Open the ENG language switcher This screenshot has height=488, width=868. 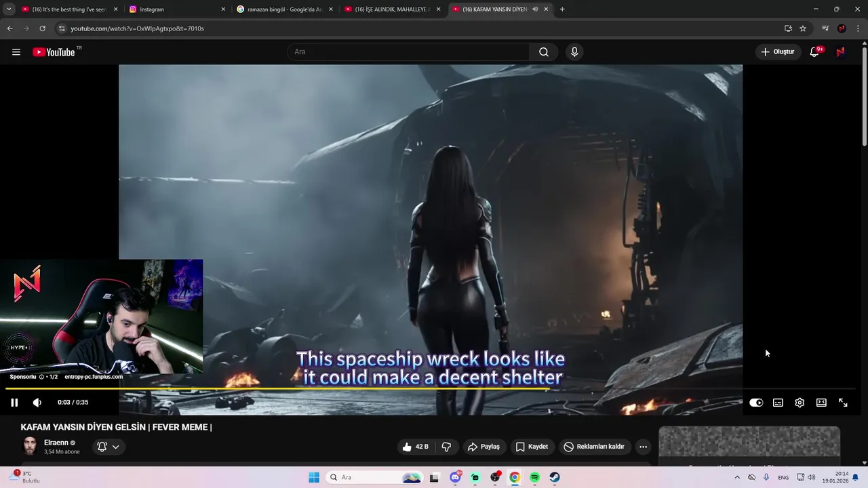[783, 478]
